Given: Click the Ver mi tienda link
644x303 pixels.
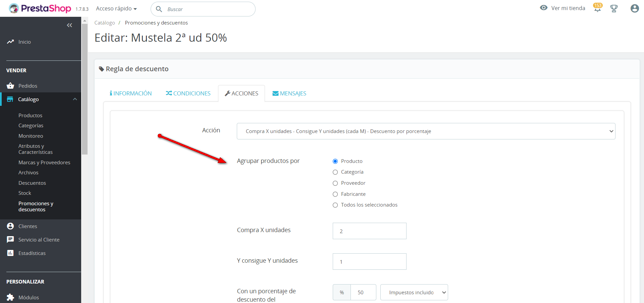Looking at the screenshot, I should 568,8.
